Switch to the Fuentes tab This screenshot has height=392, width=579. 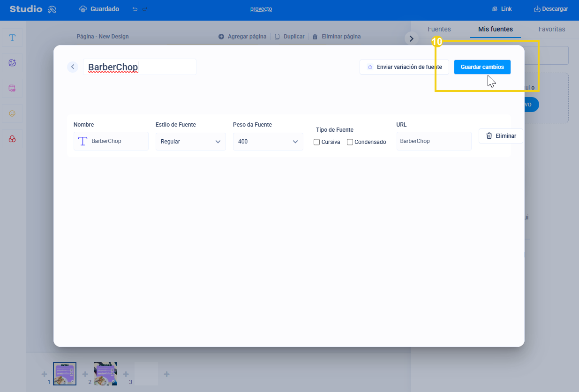coord(439,29)
